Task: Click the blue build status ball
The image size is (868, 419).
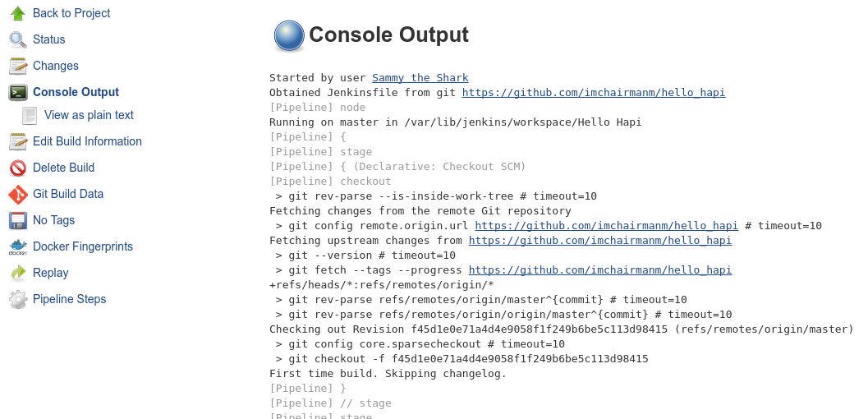Action: (289, 35)
